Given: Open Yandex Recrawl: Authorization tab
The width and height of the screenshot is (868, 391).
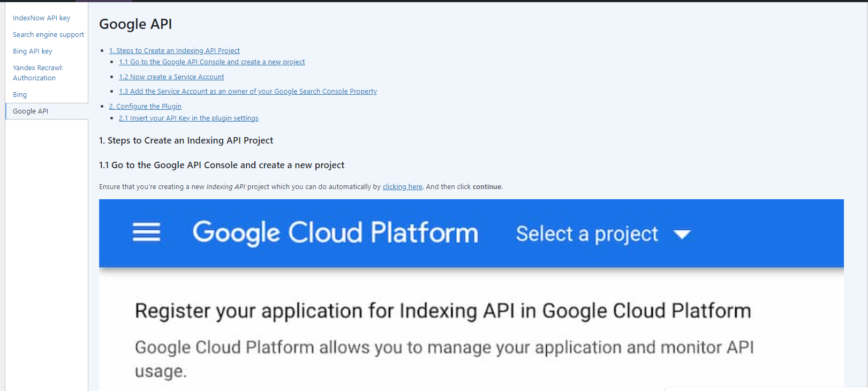Looking at the screenshot, I should point(38,73).
